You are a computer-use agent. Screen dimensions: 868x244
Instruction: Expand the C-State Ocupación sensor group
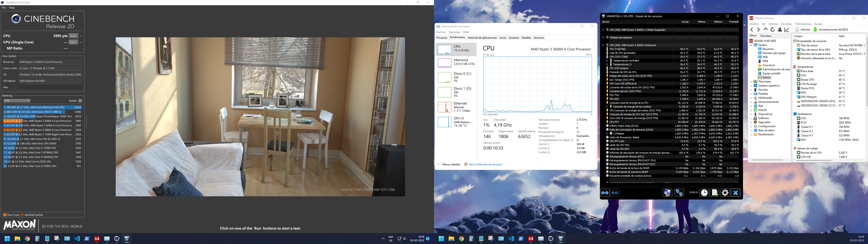point(603,30)
